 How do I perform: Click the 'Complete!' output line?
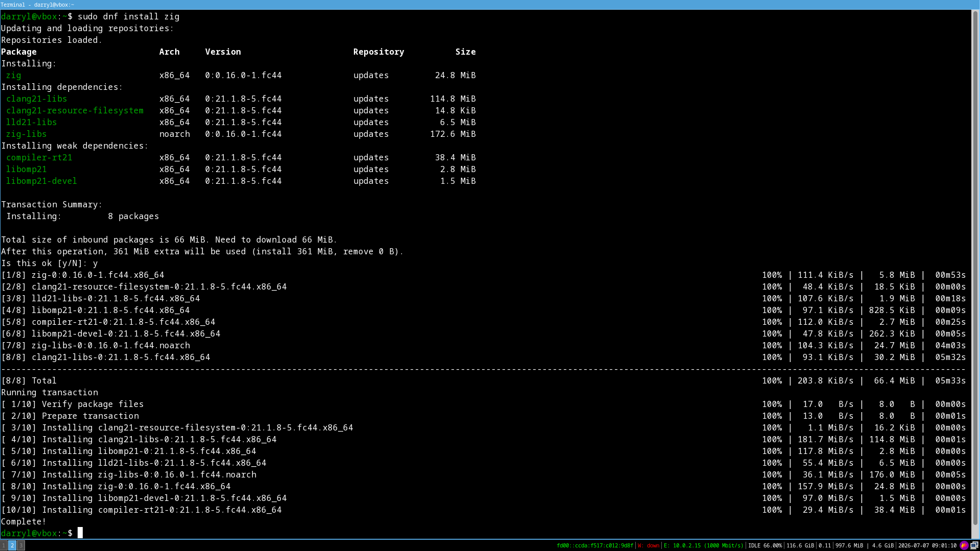pos(23,521)
